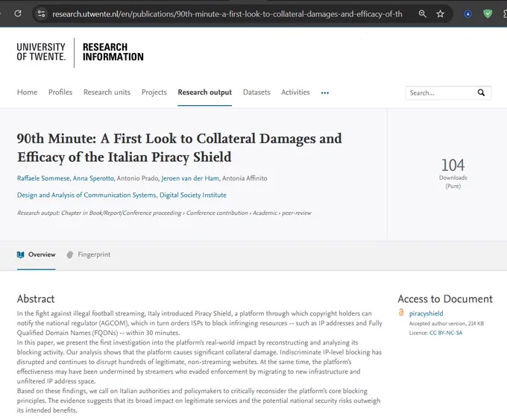
Task: Click the search magnifier button
Action: (x=481, y=93)
